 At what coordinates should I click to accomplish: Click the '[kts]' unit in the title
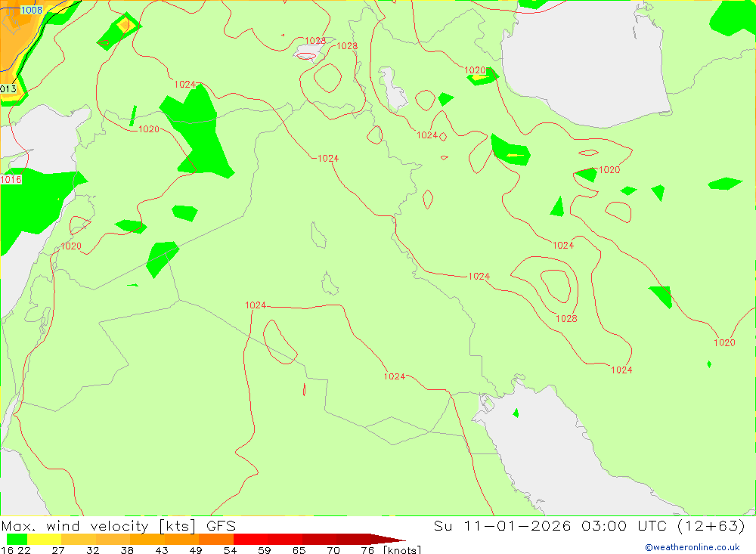(178, 526)
